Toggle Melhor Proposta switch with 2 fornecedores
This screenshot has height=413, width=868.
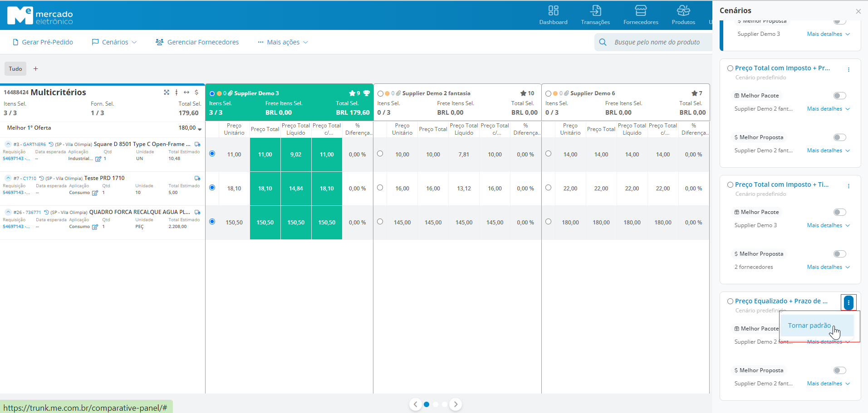point(840,254)
